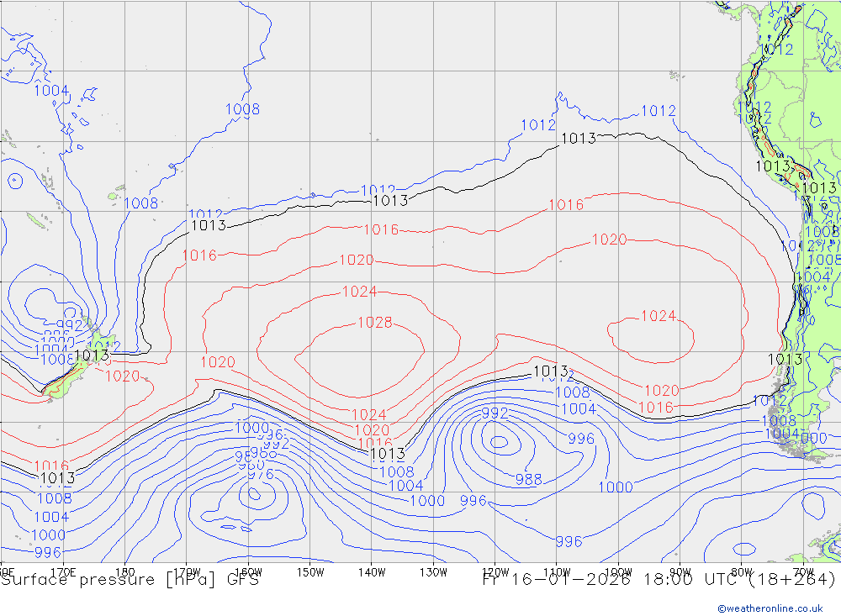
Task: Click the 140W longitude label
Action: (x=372, y=572)
